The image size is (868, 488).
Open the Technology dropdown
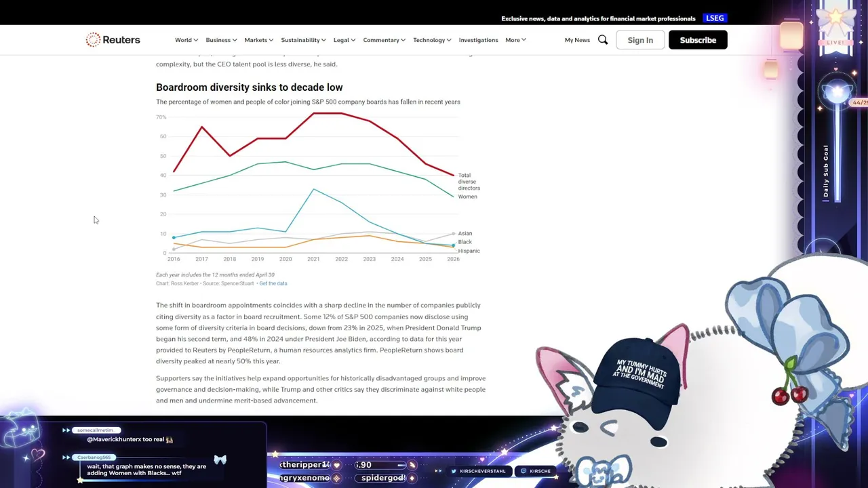432,40
